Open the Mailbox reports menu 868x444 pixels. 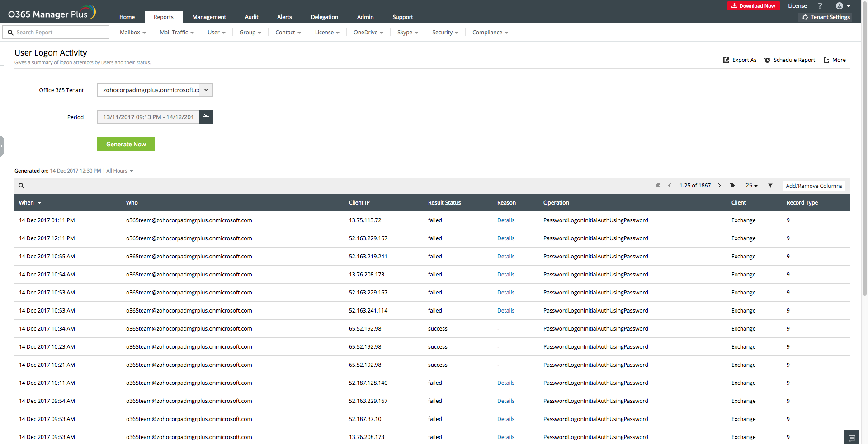point(132,33)
